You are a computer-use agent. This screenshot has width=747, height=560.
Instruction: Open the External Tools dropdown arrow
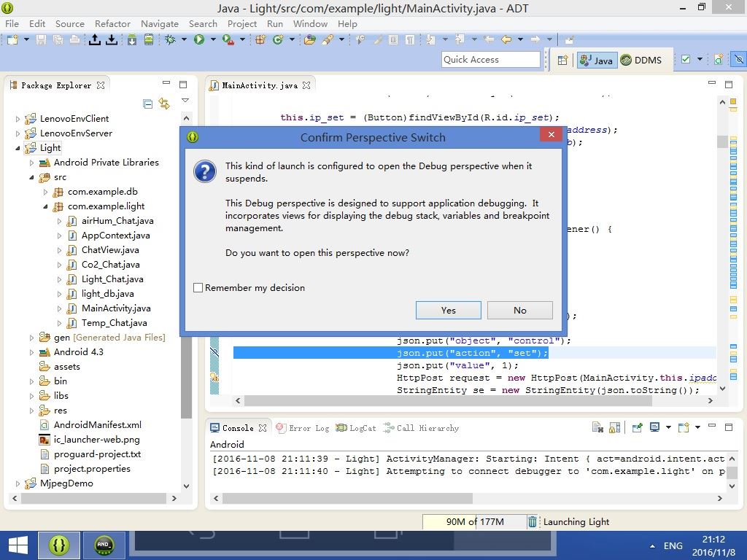click(242, 39)
